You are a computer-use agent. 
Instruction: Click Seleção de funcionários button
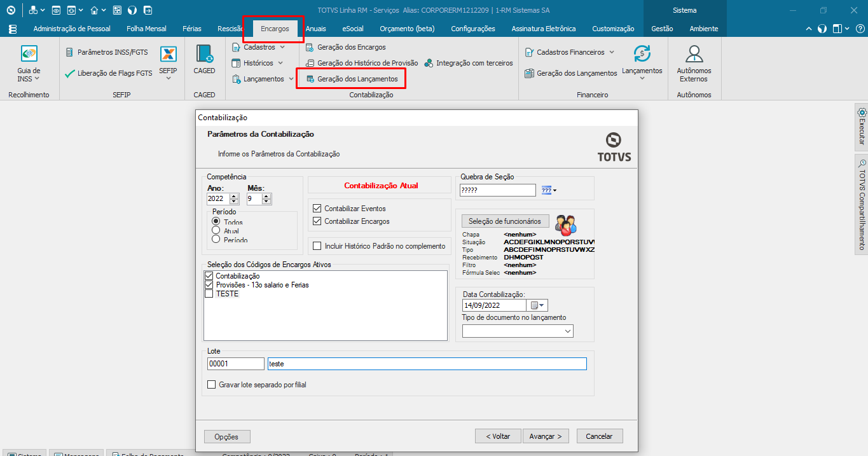(x=505, y=221)
